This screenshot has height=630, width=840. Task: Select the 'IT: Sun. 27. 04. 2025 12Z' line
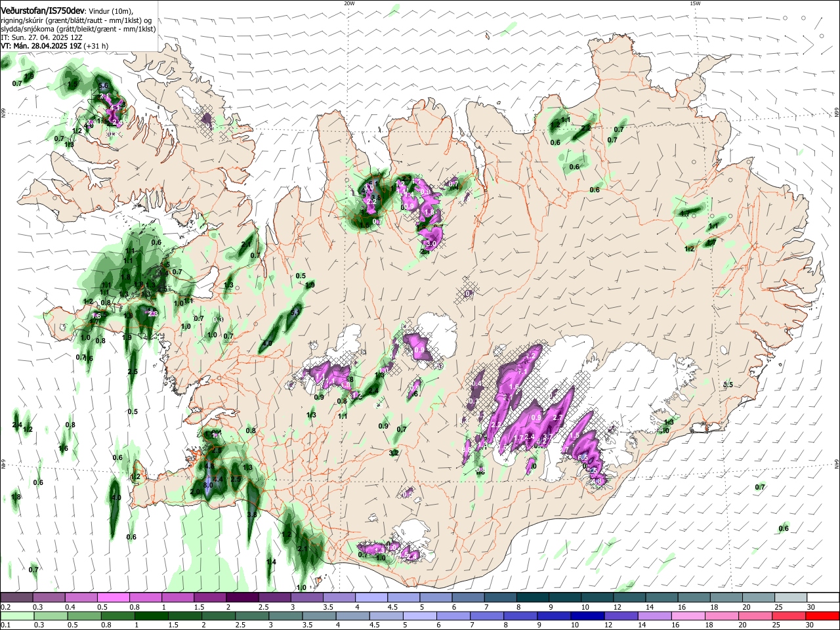coord(41,38)
